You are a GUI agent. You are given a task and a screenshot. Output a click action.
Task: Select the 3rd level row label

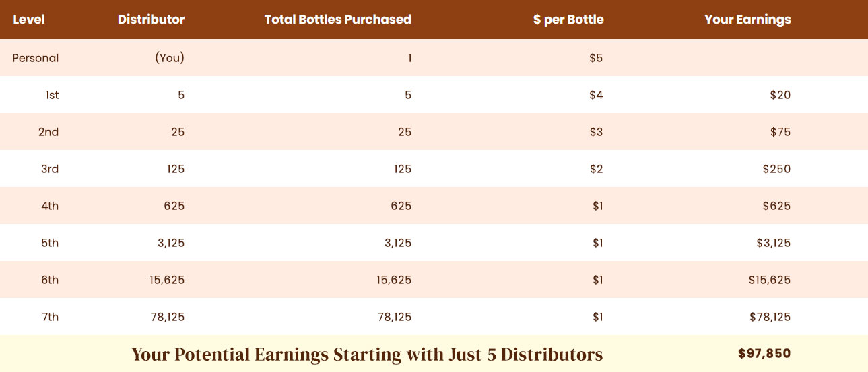point(50,169)
